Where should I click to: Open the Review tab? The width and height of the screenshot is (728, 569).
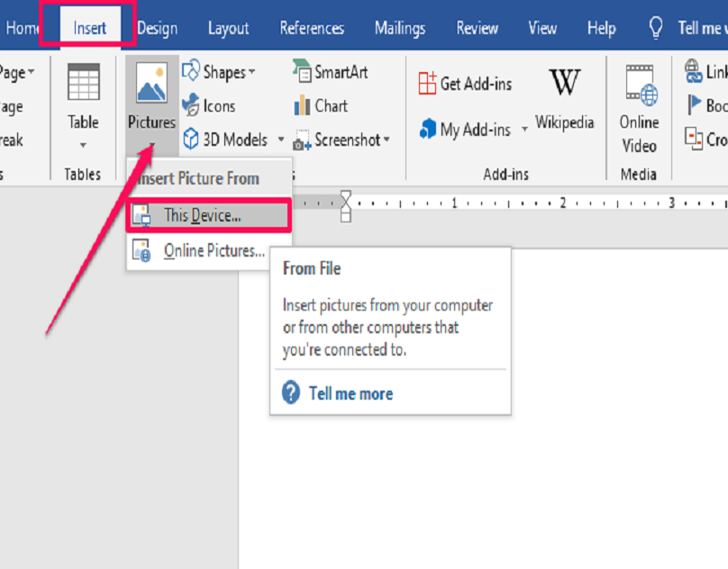(477, 28)
